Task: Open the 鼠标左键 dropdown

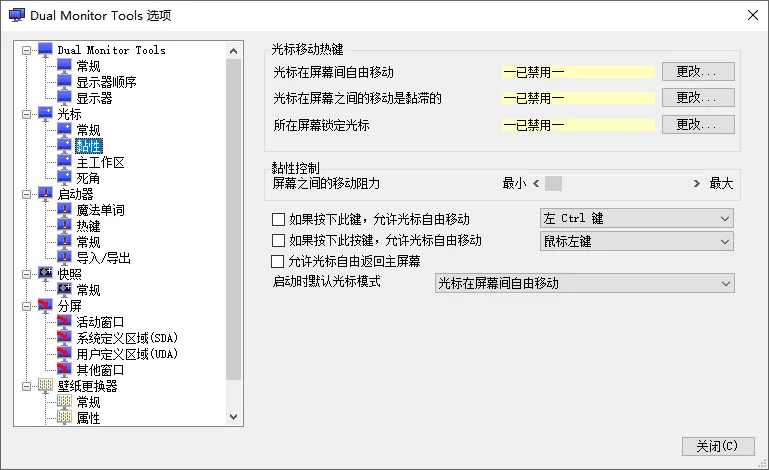Action: [637, 241]
